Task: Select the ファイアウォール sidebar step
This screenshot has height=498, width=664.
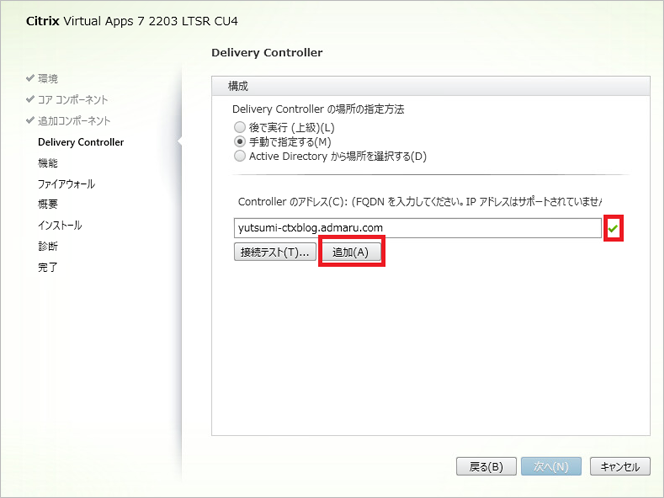Action: coord(66,184)
